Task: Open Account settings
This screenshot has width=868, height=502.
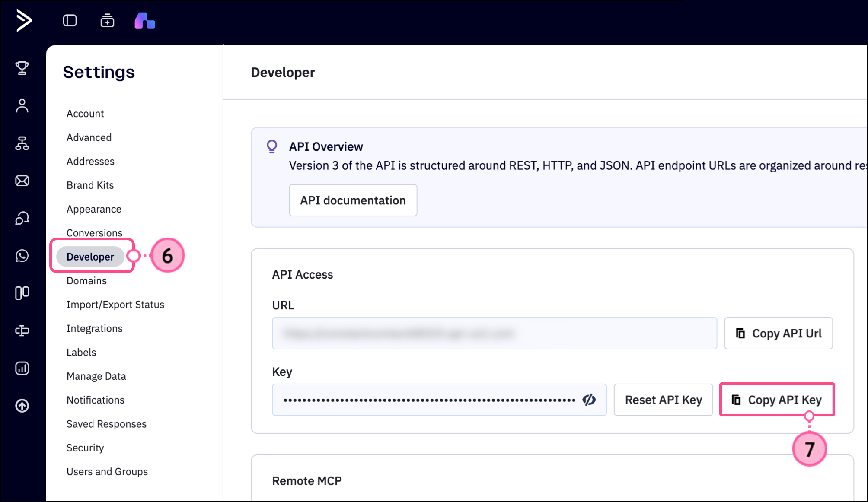Action: 85,114
